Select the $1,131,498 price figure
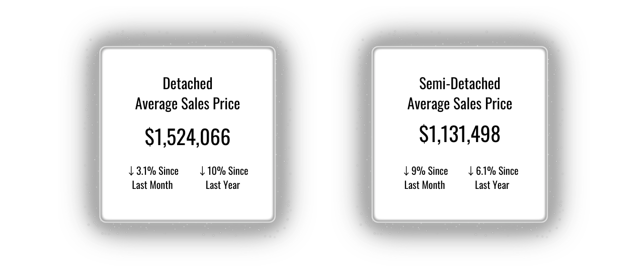This screenshot has height=266, width=644. (459, 134)
